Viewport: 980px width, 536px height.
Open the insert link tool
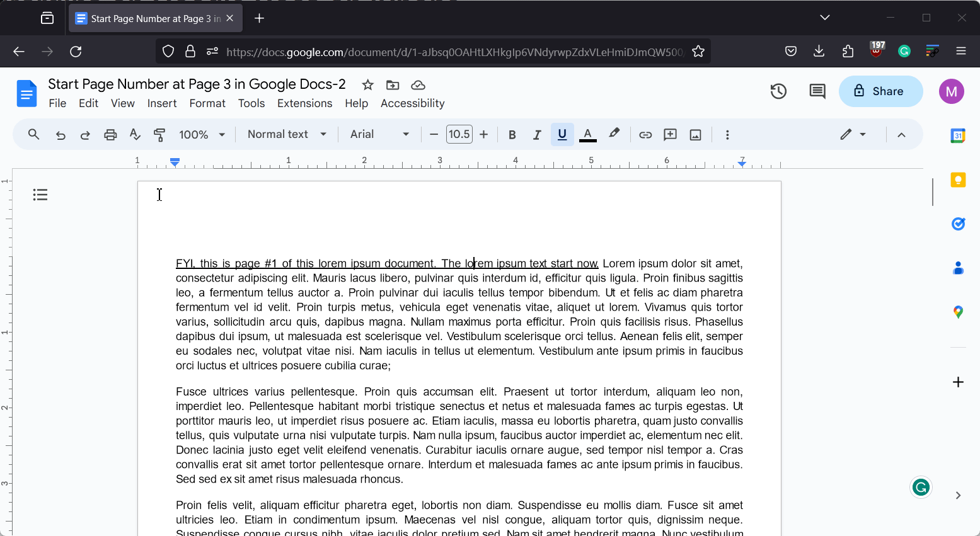tap(645, 135)
